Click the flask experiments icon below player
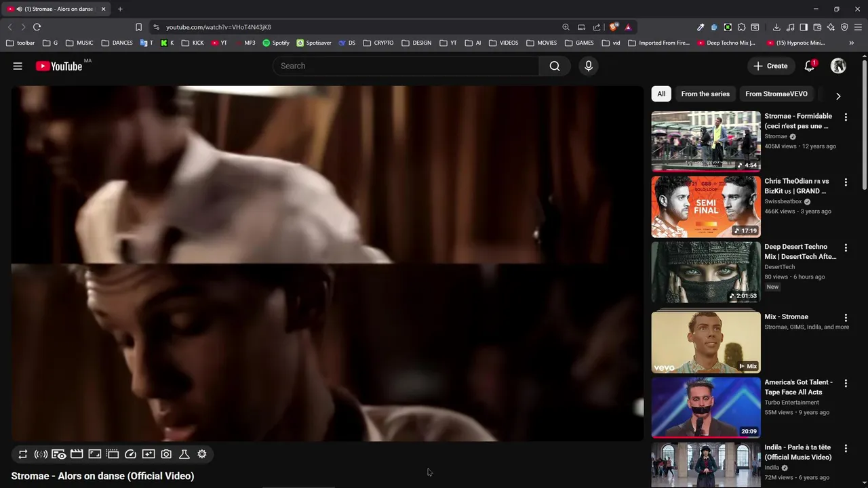868x488 pixels. point(184,454)
